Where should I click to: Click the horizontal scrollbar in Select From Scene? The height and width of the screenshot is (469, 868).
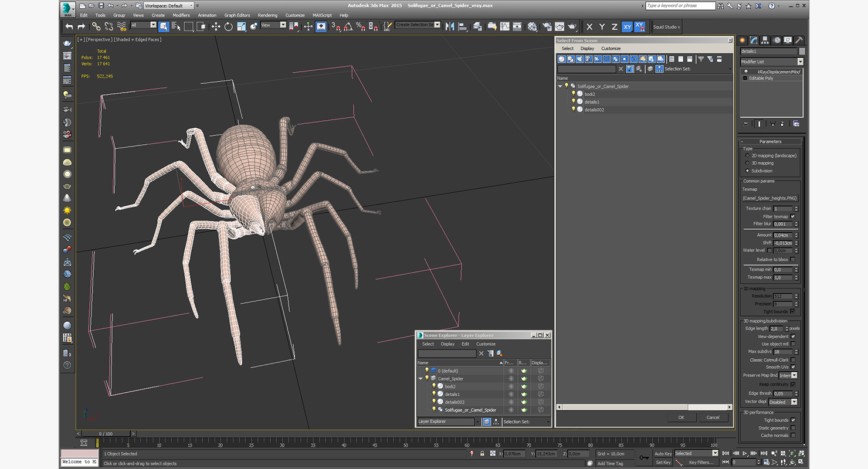click(x=643, y=407)
